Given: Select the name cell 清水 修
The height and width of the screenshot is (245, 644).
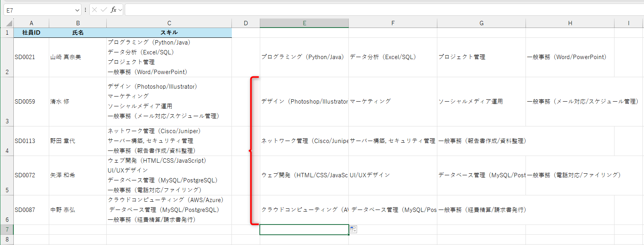Looking at the screenshot, I should (x=78, y=102).
